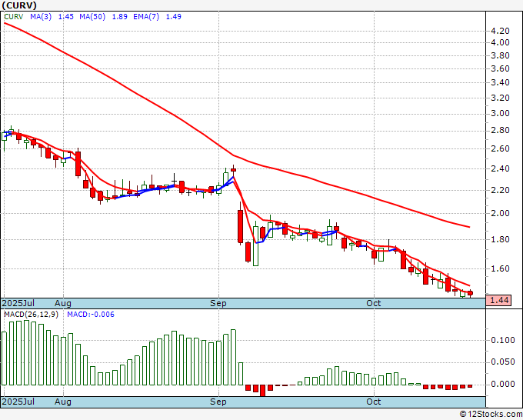
Task: Click the 2.40 price axis label
Action: click(x=500, y=168)
